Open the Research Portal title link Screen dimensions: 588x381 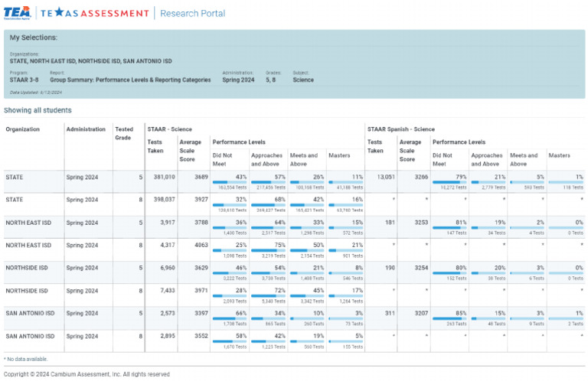193,13
